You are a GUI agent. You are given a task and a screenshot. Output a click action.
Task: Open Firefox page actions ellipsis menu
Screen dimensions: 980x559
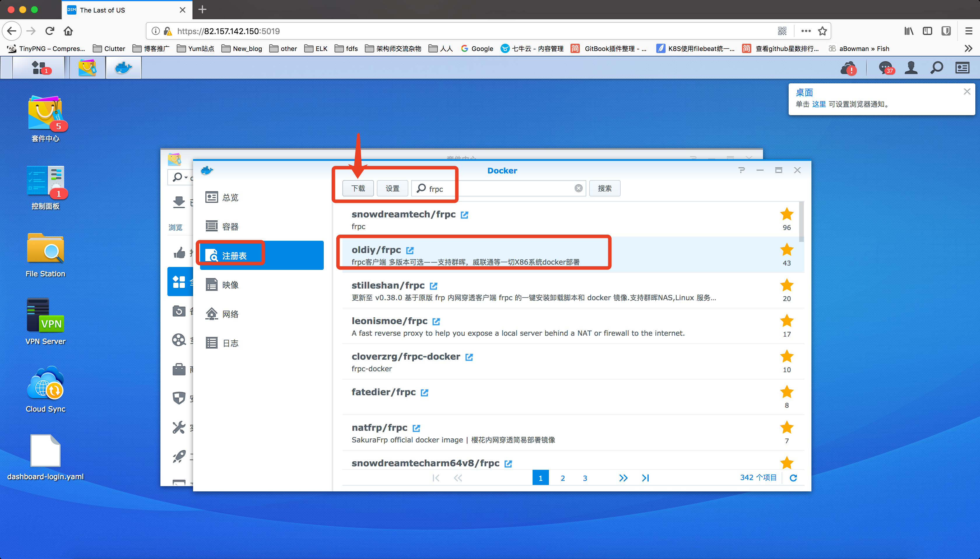806,31
